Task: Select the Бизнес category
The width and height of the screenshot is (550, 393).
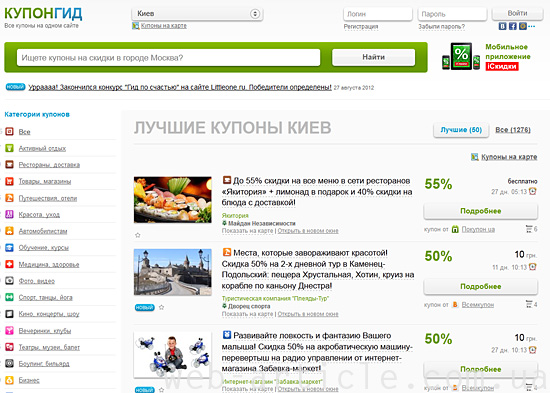Action: pos(29,380)
